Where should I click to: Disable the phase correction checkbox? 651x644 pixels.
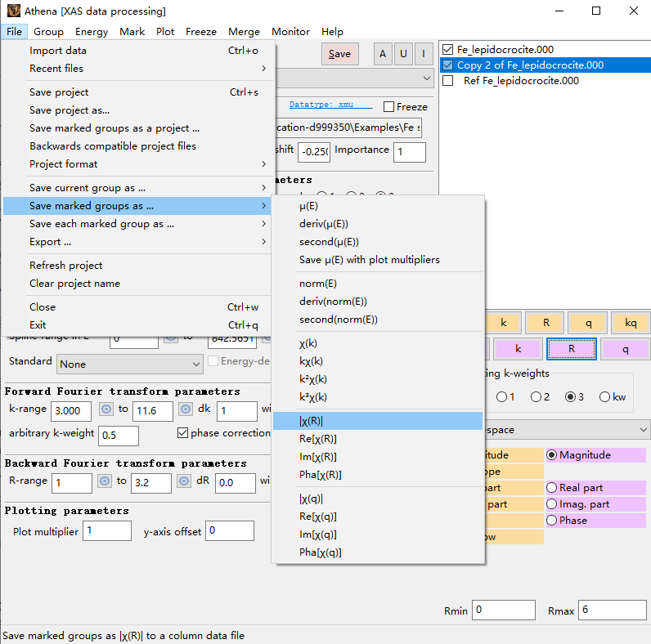(x=182, y=433)
